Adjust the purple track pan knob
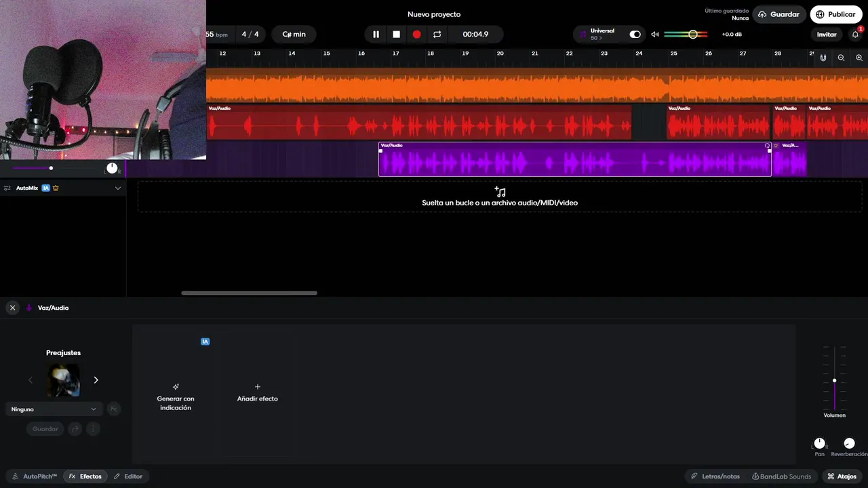 tap(112, 168)
